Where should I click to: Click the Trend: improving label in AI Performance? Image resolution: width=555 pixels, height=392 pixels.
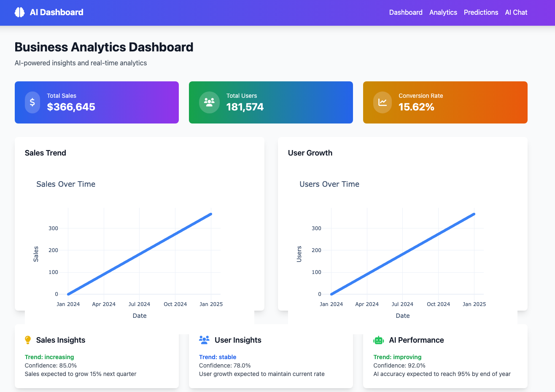coord(397,357)
